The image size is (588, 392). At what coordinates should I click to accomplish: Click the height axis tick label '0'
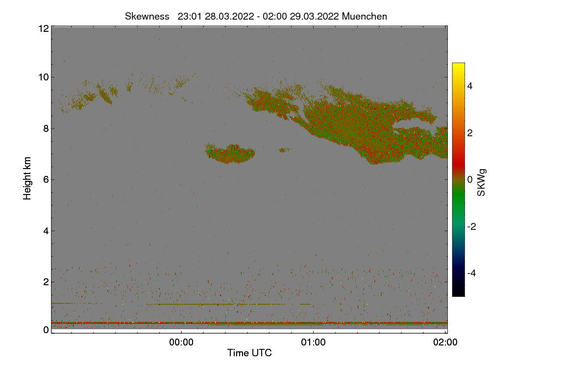click(x=46, y=330)
